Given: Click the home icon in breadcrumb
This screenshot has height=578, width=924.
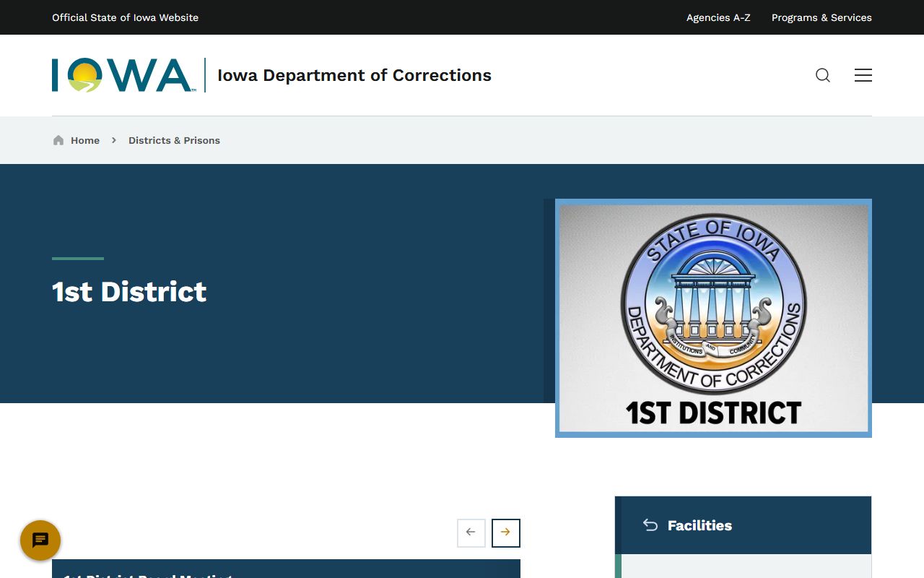Looking at the screenshot, I should coord(58,140).
